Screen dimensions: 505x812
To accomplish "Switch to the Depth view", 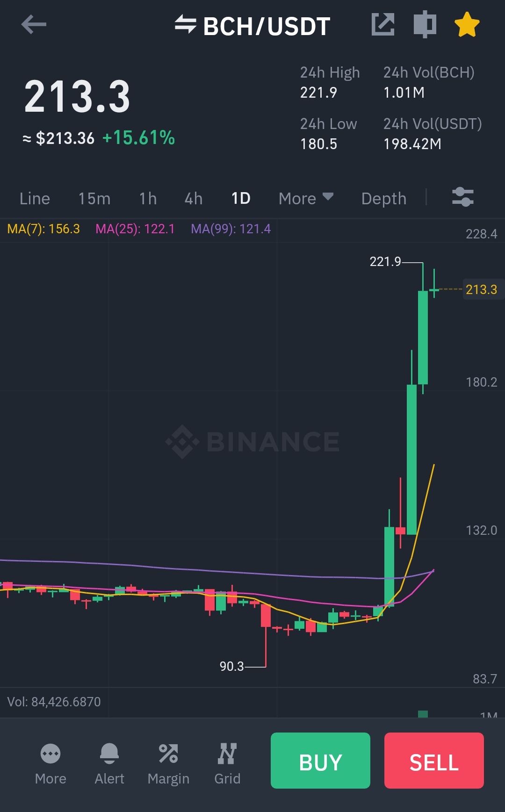I will 384,198.
